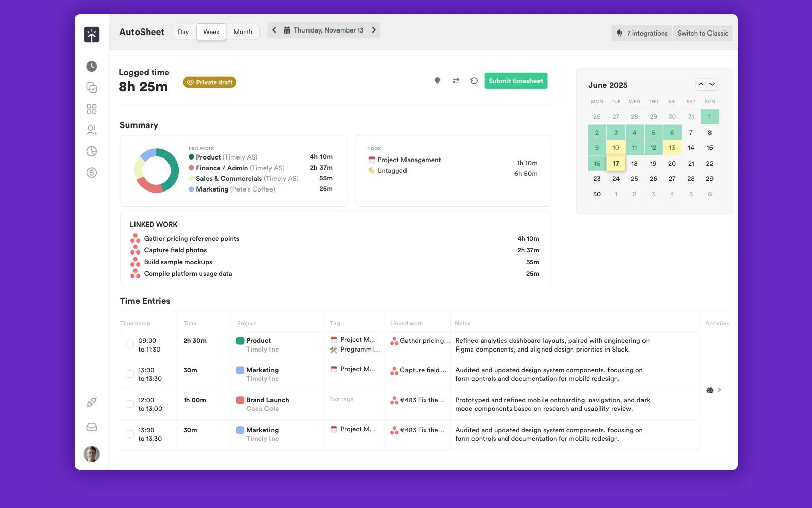812x508 pixels.
Task: Click the dashboard grid icon in sidebar
Action: (92, 109)
